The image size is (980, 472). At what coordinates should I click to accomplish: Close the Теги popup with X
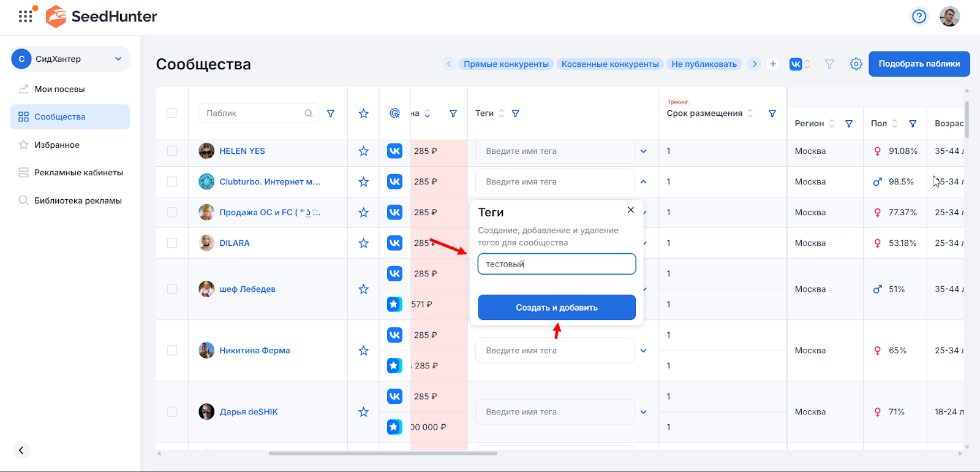tap(630, 210)
